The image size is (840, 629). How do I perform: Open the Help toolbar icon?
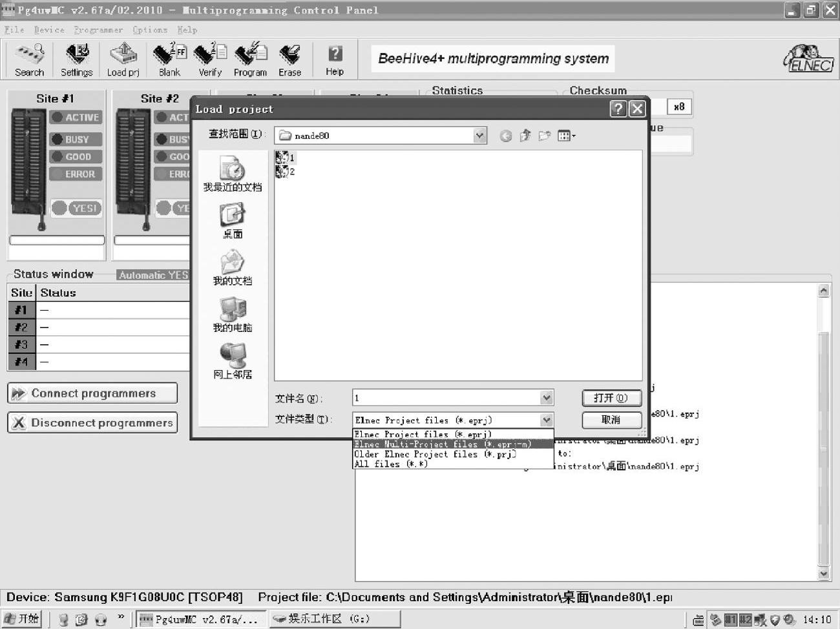tap(335, 59)
